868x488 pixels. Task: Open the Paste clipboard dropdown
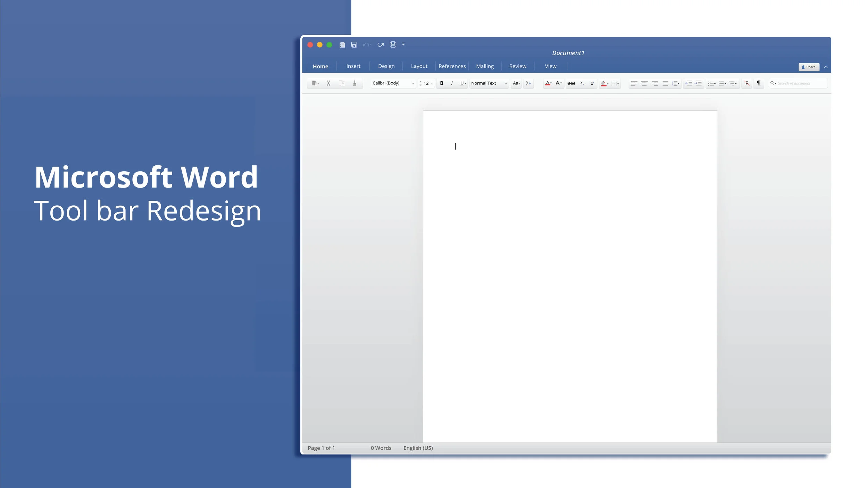[315, 83]
